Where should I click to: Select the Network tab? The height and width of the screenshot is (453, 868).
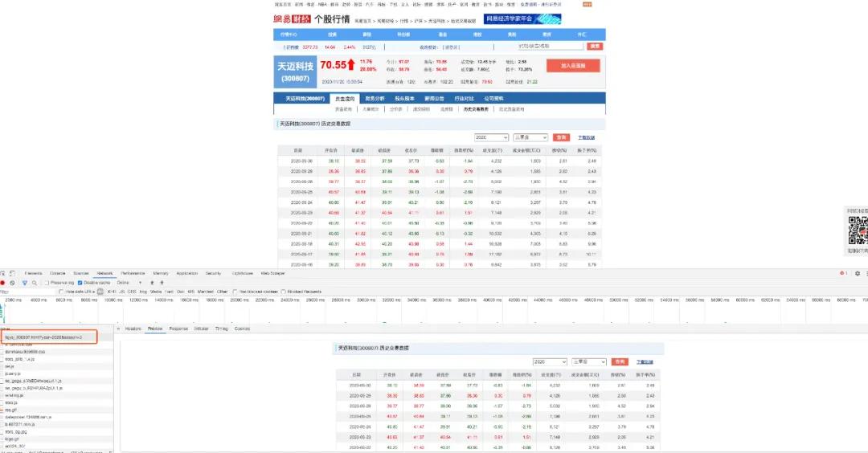pos(104,273)
